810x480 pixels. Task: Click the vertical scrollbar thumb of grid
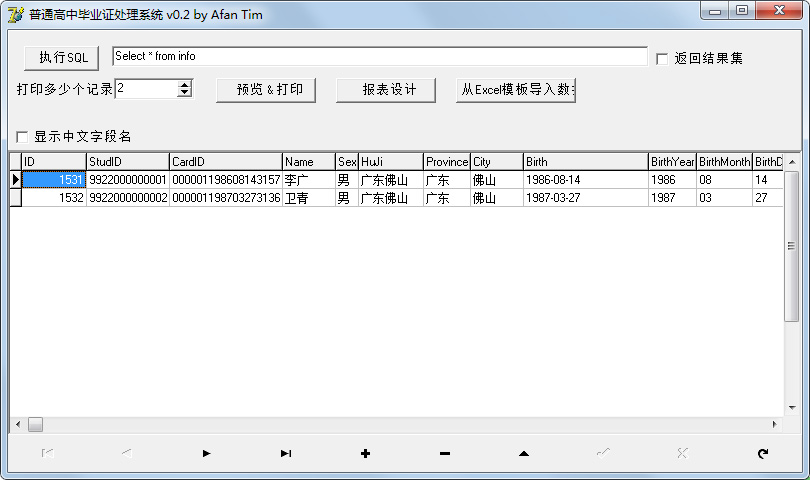click(x=791, y=246)
